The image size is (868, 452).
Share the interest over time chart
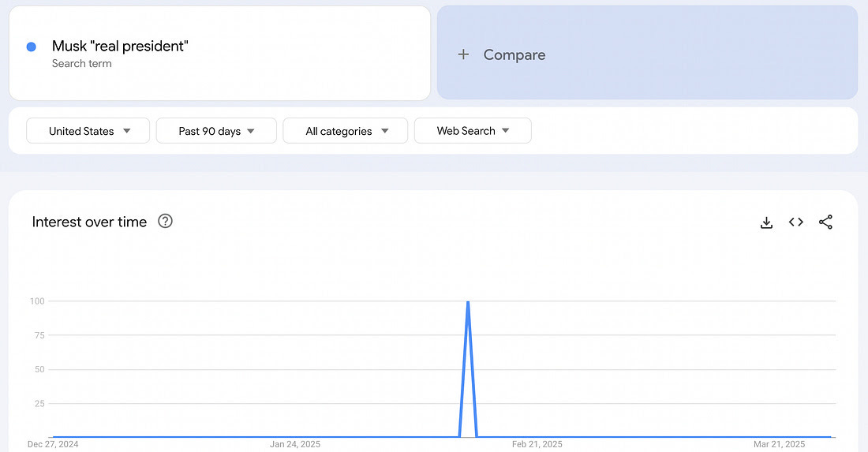point(825,222)
